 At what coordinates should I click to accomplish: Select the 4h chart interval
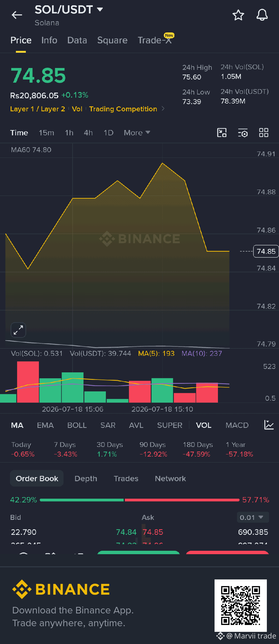coord(88,133)
